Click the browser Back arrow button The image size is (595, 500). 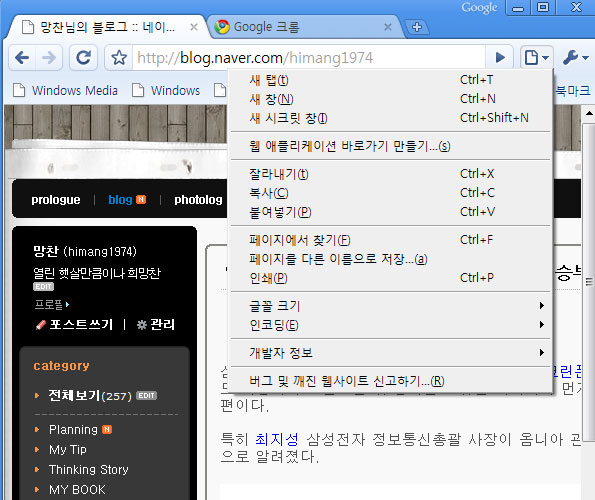(x=22, y=58)
